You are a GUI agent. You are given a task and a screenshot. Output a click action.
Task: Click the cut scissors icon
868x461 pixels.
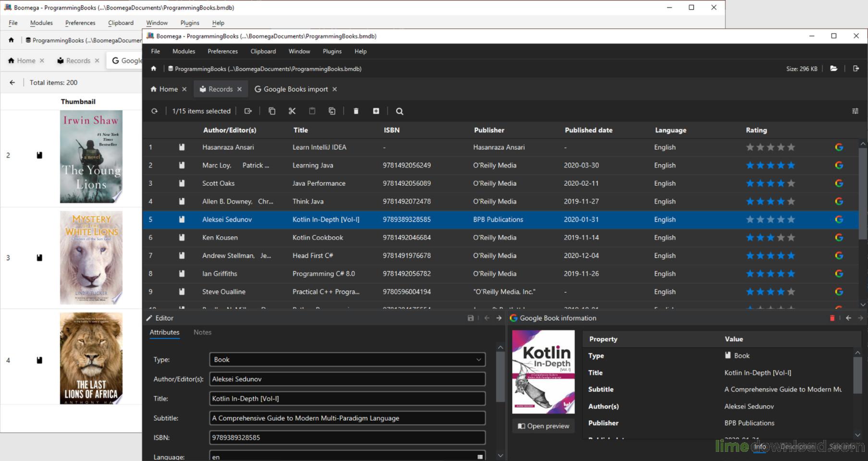point(292,111)
